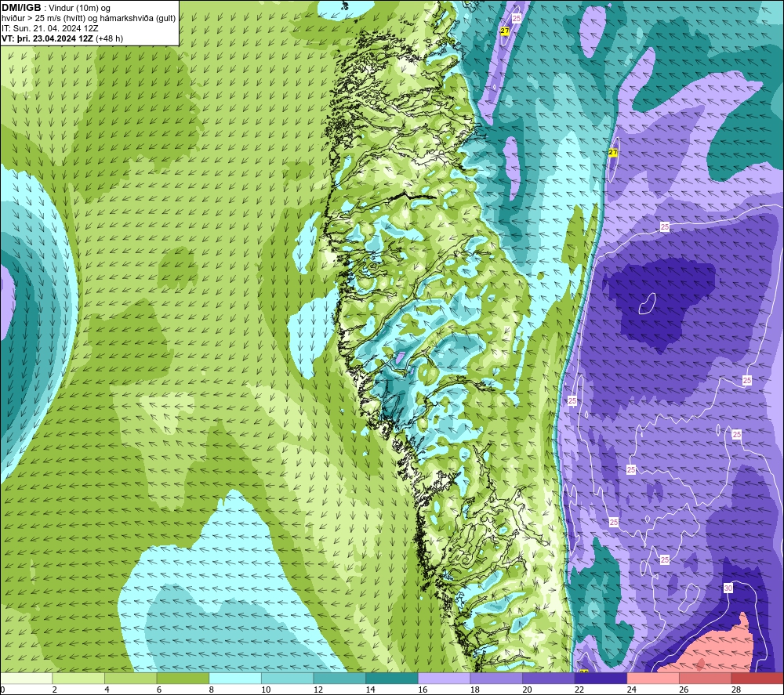The width and height of the screenshot is (784, 695).
Task: Select the 'IT: Sun. 21. 04. 2024 12Z' line
Action: coord(50,28)
